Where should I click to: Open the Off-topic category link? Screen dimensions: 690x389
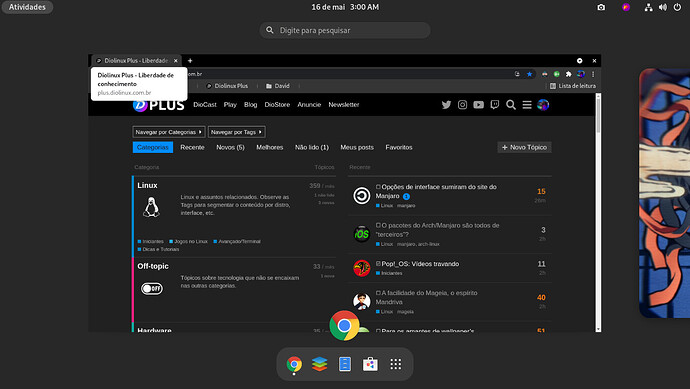click(153, 266)
